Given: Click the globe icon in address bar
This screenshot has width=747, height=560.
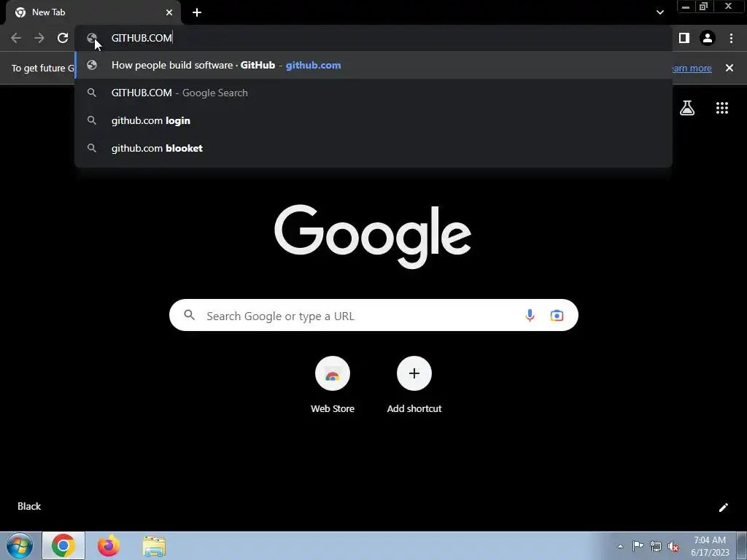Looking at the screenshot, I should coord(92,38).
